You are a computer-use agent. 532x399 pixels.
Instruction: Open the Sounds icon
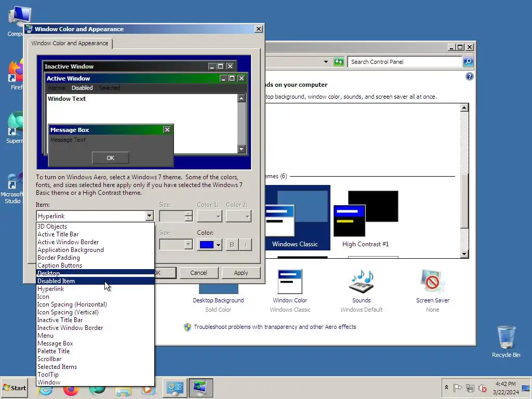[362, 282]
